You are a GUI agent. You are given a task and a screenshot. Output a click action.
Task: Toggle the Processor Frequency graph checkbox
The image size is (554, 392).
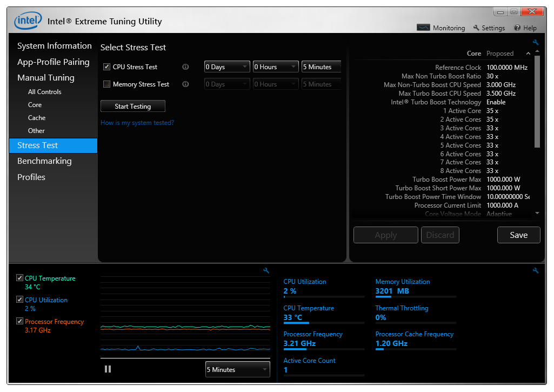coord(20,321)
